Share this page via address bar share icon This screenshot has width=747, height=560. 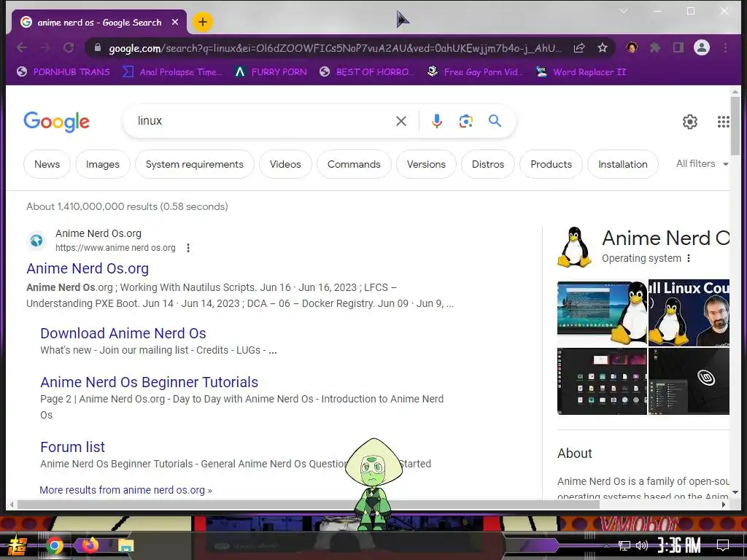[x=578, y=47]
